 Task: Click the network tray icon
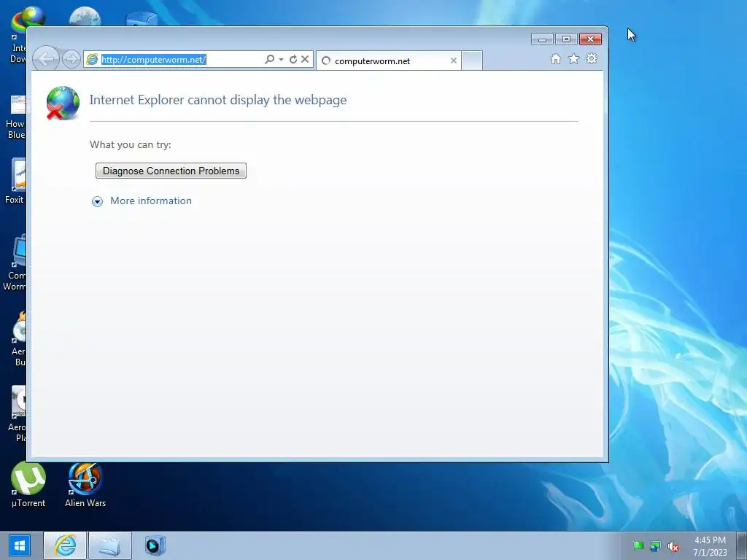tap(656, 546)
